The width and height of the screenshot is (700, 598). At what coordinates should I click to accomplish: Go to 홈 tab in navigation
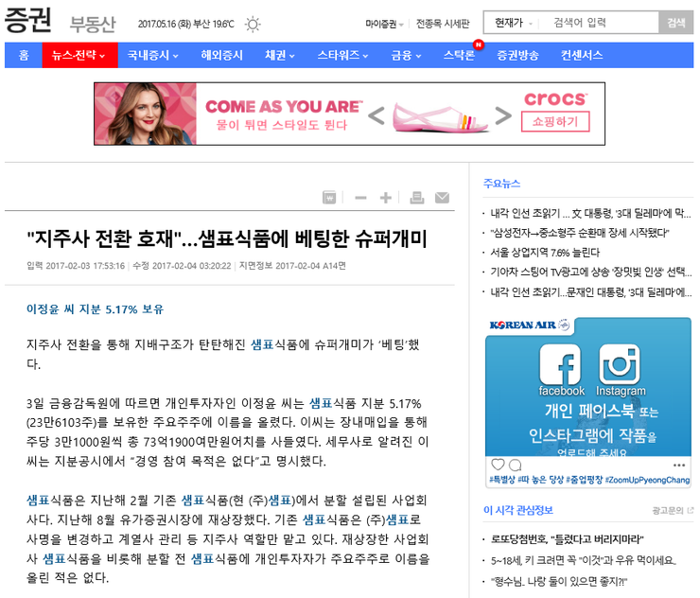24,56
